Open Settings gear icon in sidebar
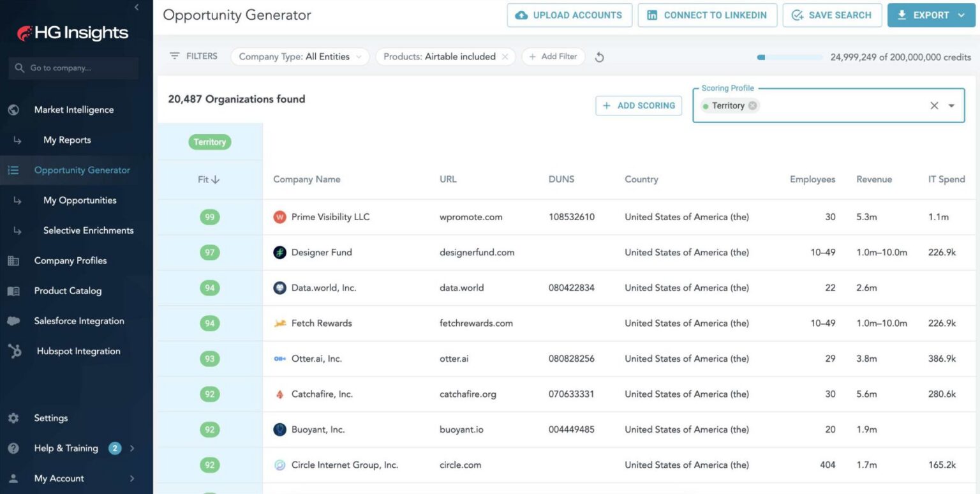 tap(13, 418)
